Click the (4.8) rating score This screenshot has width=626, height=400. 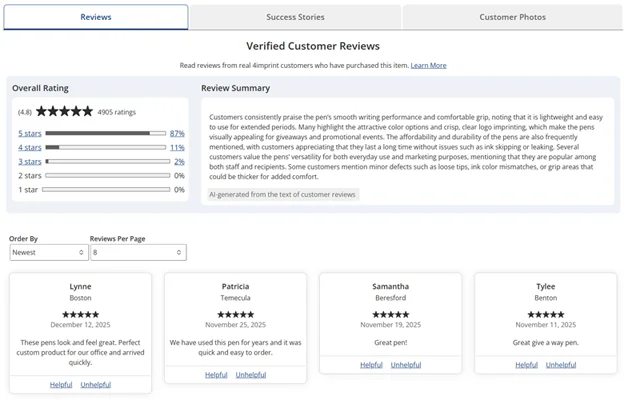(x=25, y=112)
